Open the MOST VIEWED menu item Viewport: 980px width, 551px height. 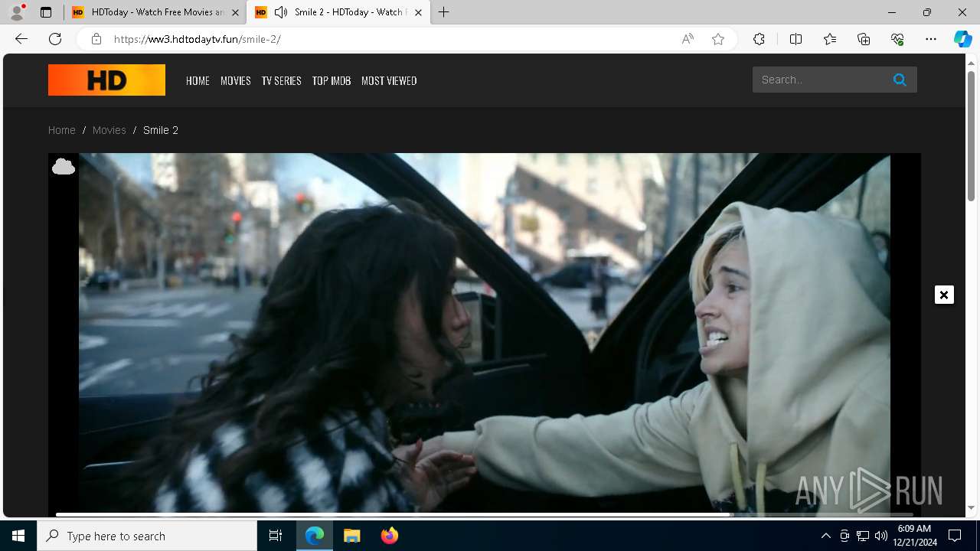[389, 80]
